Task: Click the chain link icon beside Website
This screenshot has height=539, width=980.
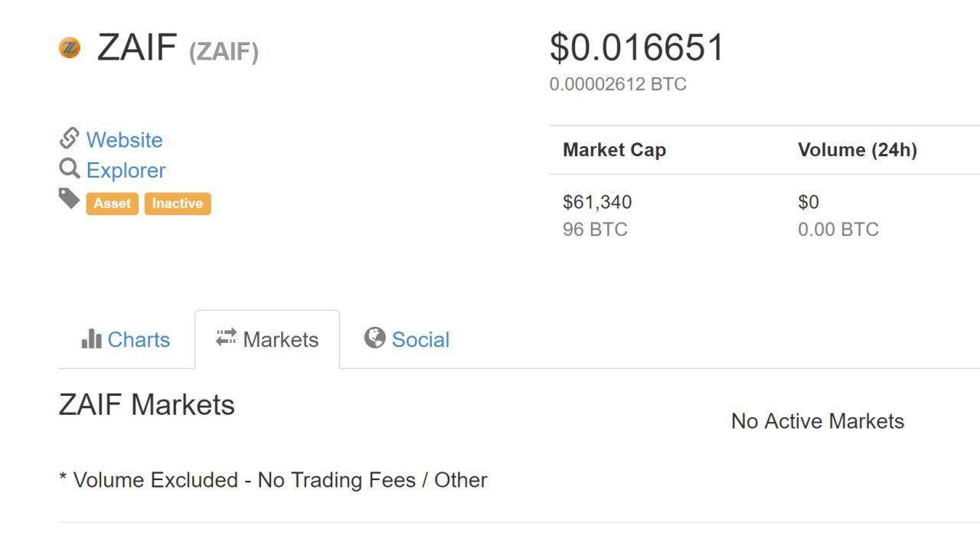Action: click(70, 139)
